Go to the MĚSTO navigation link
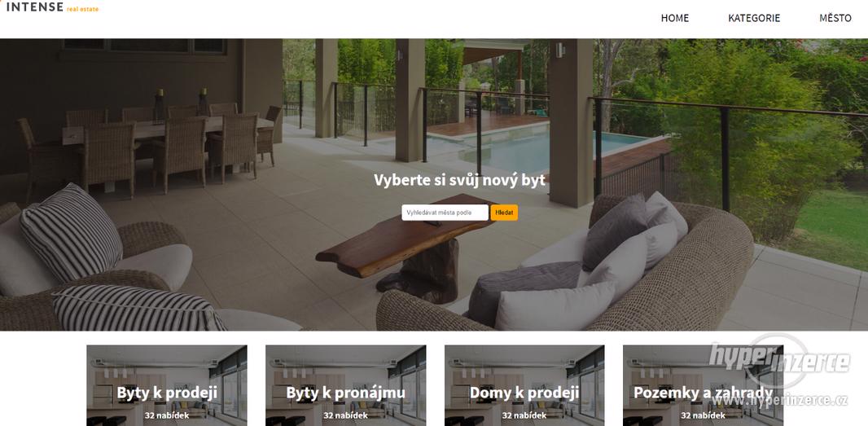 tap(835, 18)
